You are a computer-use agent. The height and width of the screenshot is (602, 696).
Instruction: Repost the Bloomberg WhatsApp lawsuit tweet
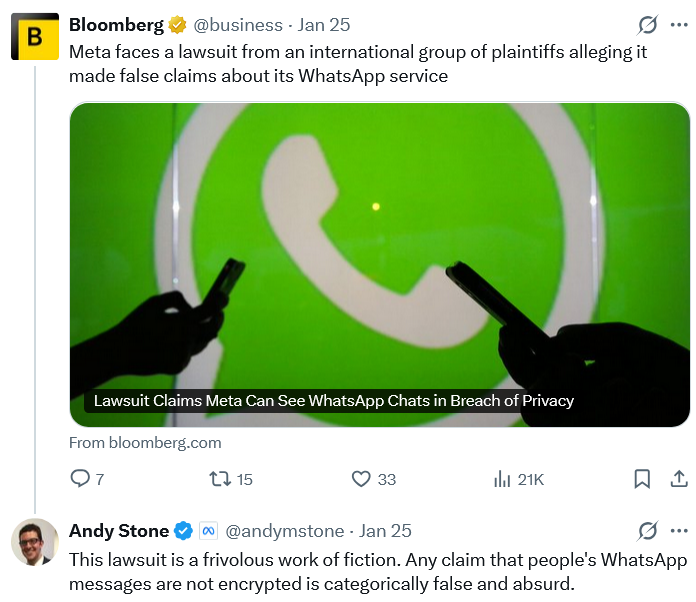coord(218,479)
